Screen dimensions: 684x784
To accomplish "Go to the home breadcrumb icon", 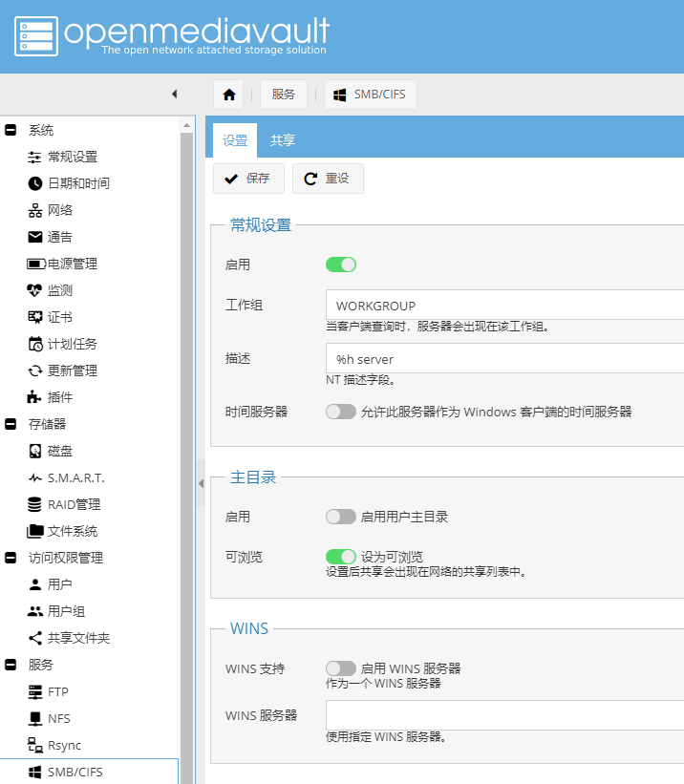I will 229,95.
